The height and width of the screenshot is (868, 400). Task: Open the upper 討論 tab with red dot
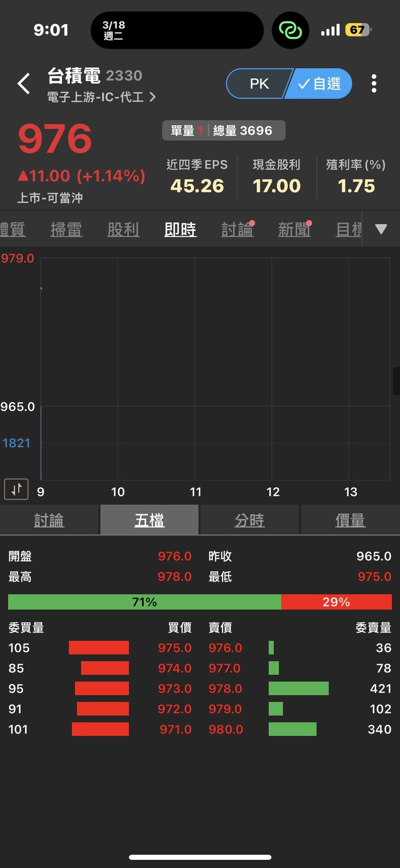pyautogui.click(x=237, y=229)
